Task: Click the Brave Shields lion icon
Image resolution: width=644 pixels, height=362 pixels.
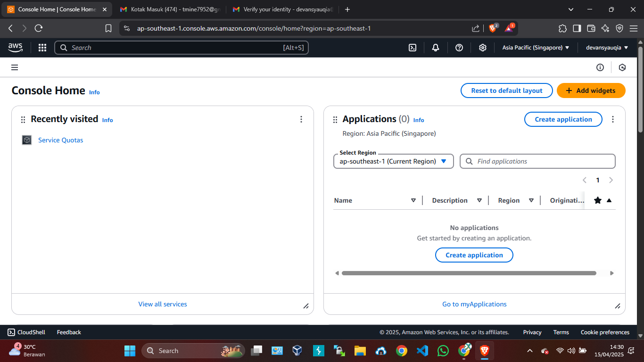Action: pos(493,28)
